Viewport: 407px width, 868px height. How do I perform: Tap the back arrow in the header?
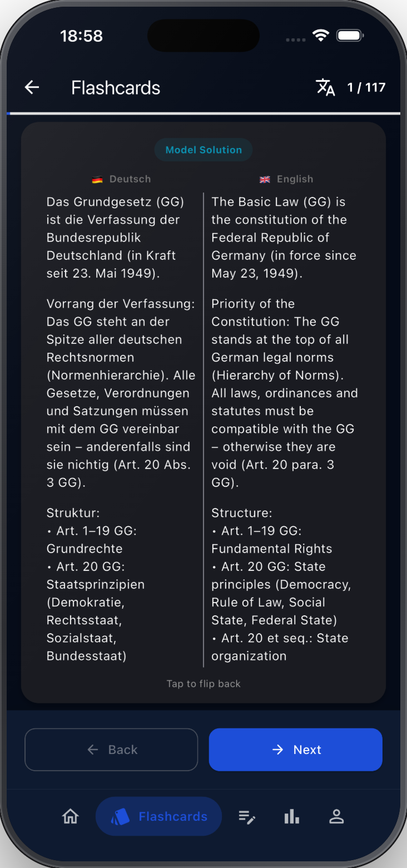[x=32, y=87]
